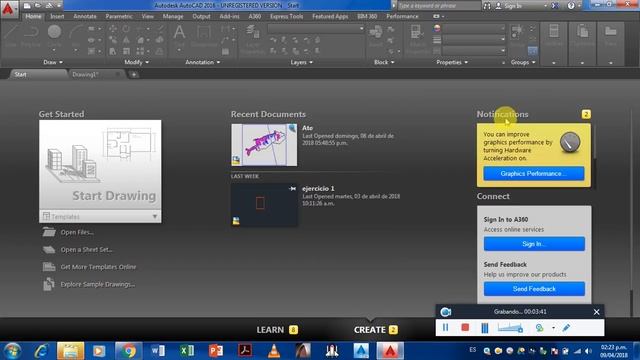Click the recorder audio level slider
Screen dimensions: 640x360
(510, 328)
